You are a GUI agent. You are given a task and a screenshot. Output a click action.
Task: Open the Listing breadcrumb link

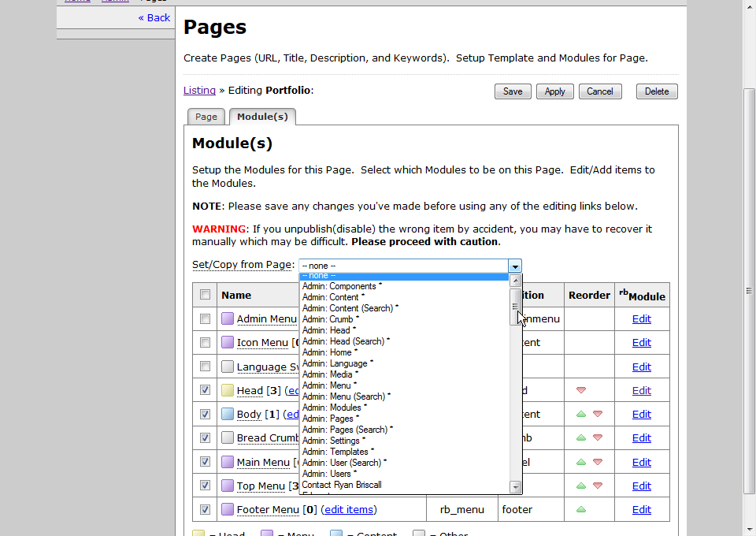coord(199,91)
